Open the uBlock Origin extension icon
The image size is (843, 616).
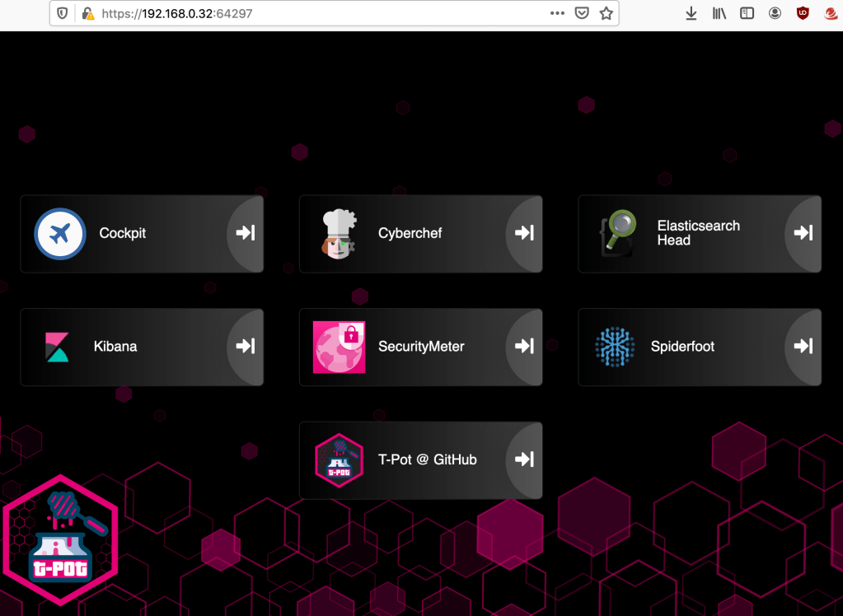(x=803, y=14)
